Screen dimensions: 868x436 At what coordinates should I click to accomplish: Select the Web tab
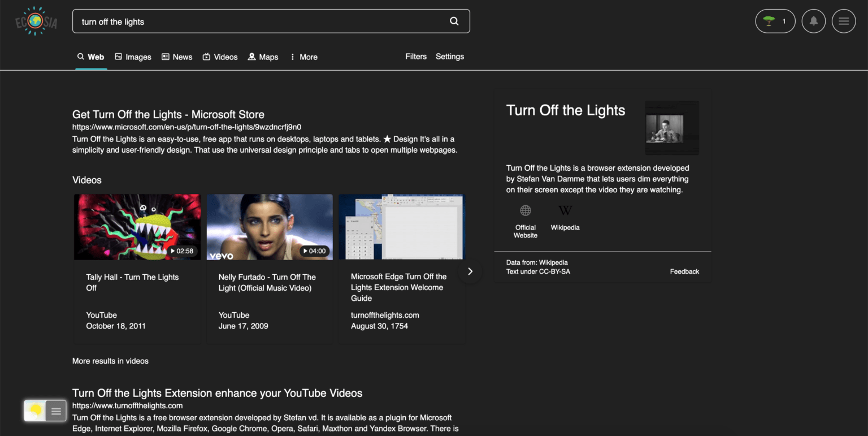coord(91,57)
